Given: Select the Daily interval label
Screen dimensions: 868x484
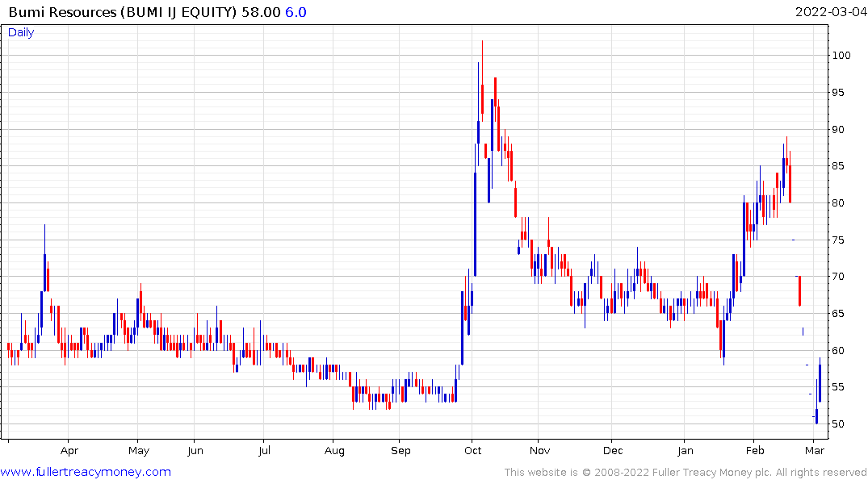Looking at the screenshot, I should (x=21, y=32).
